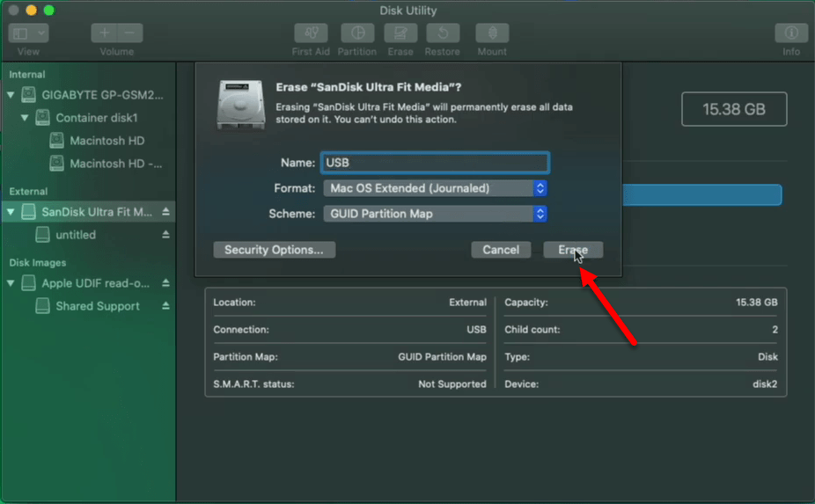Image resolution: width=815 pixels, height=504 pixels.
Task: Click the Type value Disk
Action: [x=767, y=357]
